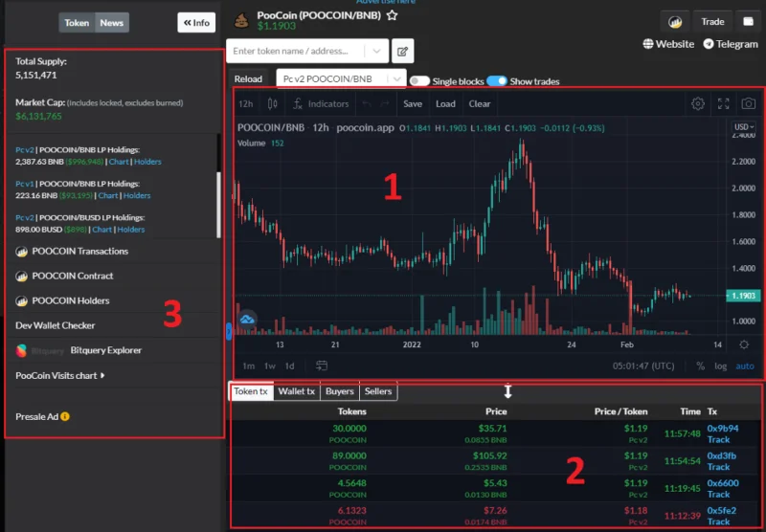This screenshot has width=766, height=532.
Task: Click the POOCOIN Transactions entry
Action: (72, 251)
